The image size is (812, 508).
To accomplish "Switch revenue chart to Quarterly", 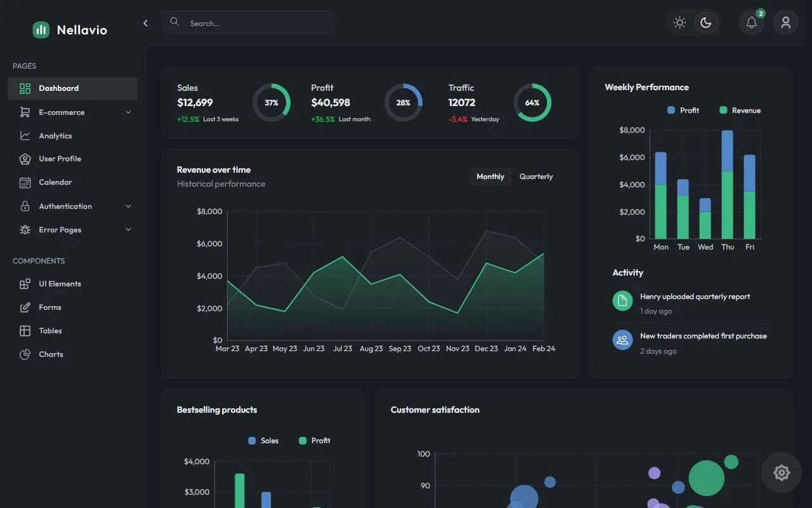I will pyautogui.click(x=536, y=177).
